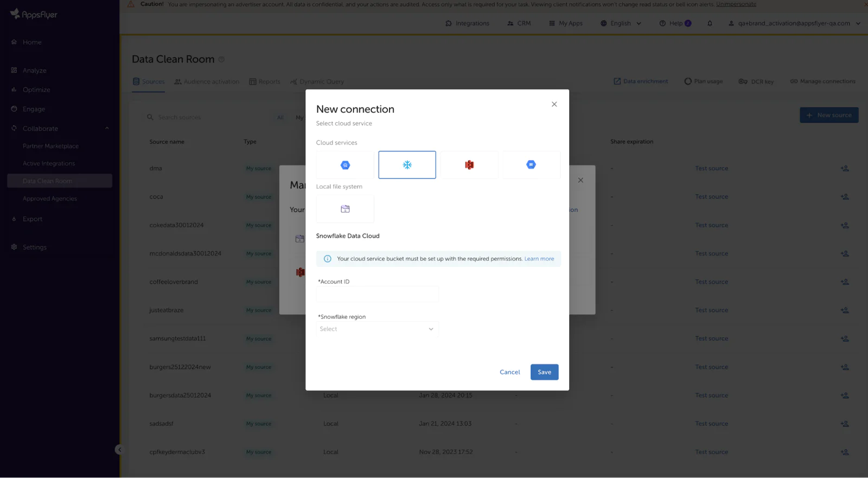The height and width of the screenshot is (478, 868).
Task: Click the Unimpersonate link
Action: point(736,4)
